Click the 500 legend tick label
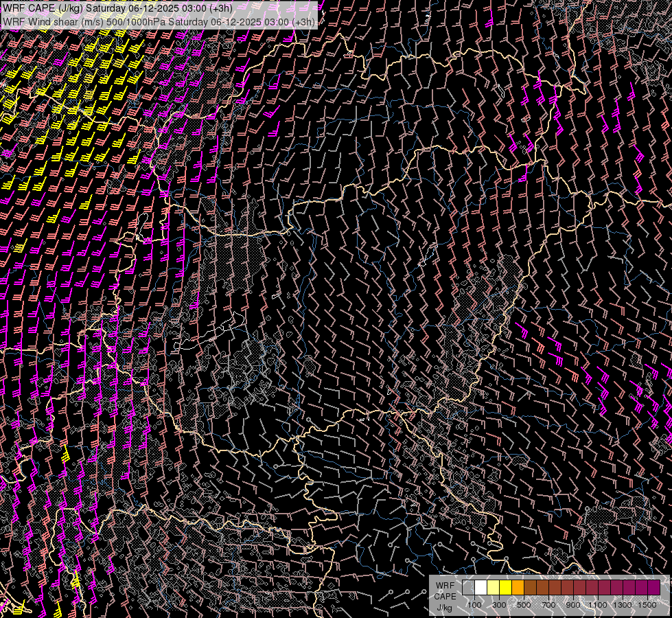This screenshot has width=672, height=618. tap(524, 605)
